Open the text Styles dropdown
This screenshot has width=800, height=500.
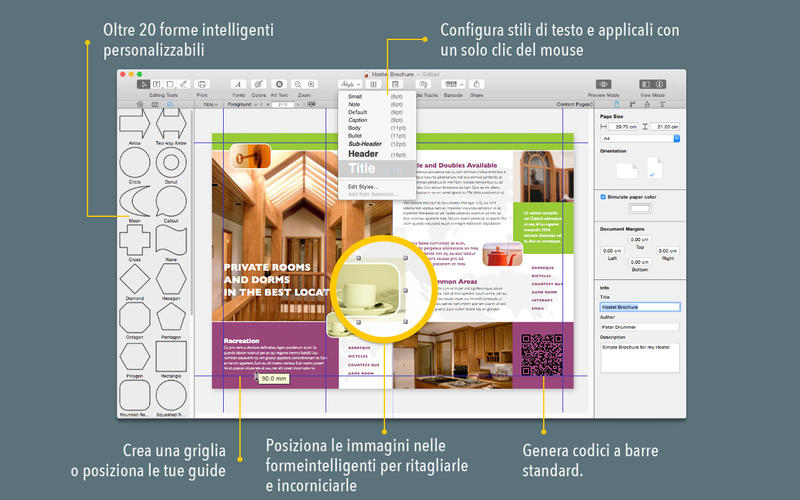pos(350,84)
